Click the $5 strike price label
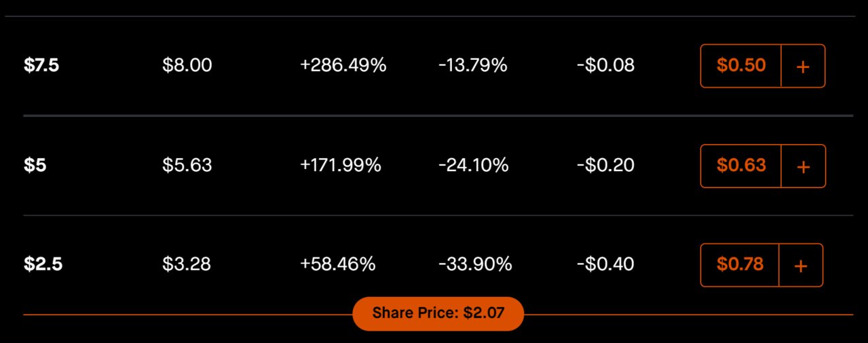This screenshot has width=868, height=343. (35, 166)
